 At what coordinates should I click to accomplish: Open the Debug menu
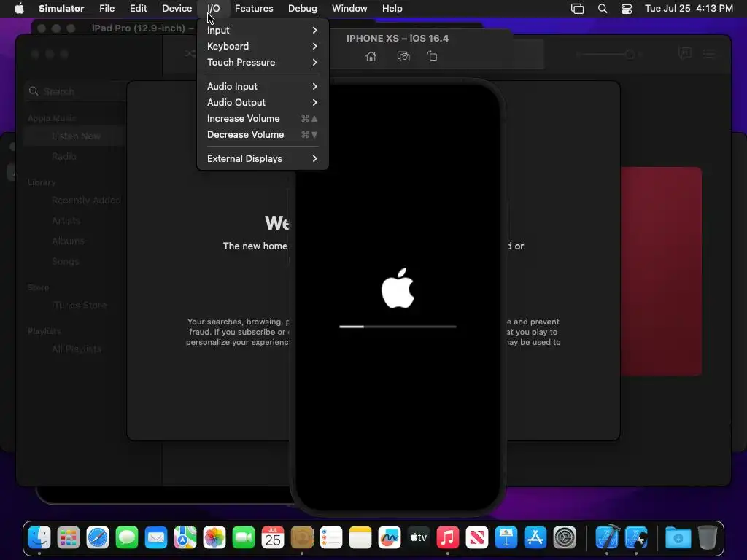pos(303,8)
